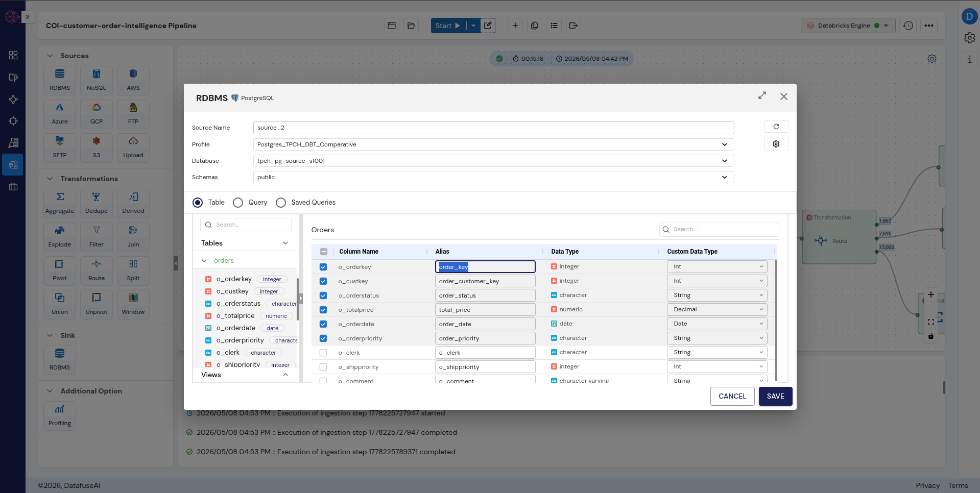This screenshot has height=493, width=980.
Task: Select the AWS source icon
Action: (133, 80)
